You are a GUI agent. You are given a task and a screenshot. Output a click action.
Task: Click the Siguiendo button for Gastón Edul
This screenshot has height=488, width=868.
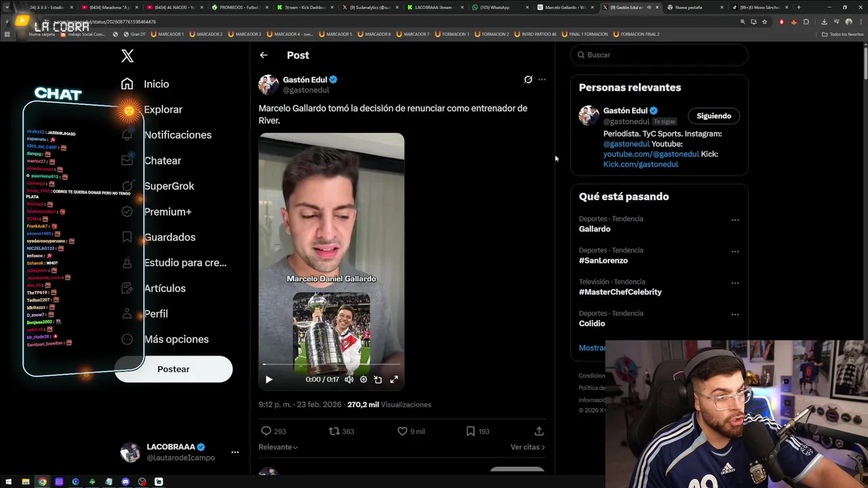click(x=714, y=116)
